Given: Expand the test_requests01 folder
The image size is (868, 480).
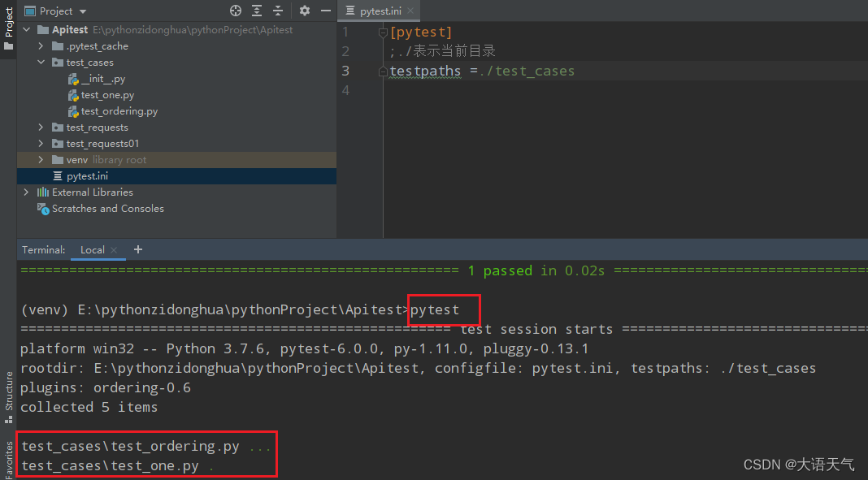Looking at the screenshot, I should pyautogui.click(x=41, y=143).
